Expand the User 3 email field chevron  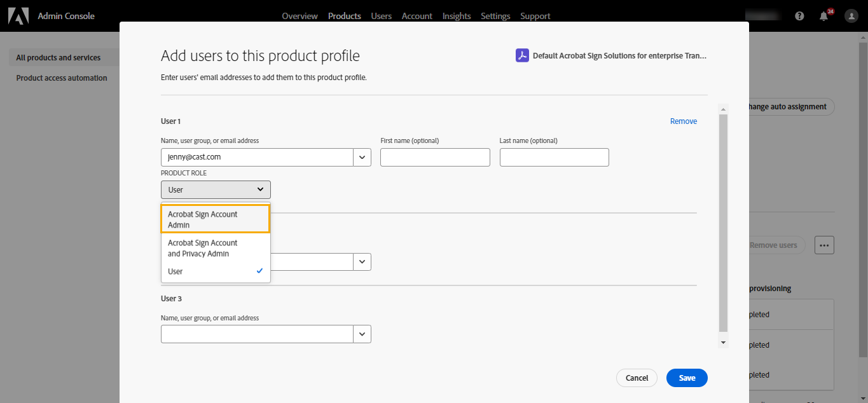(362, 334)
